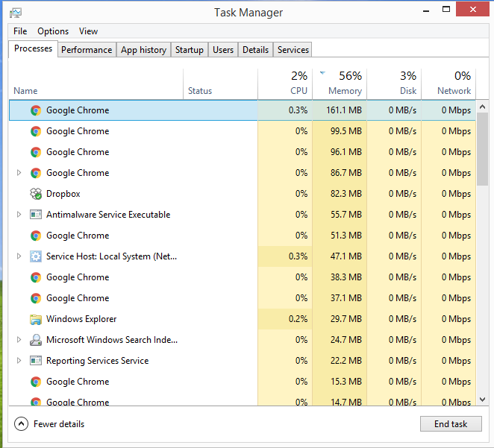Expand the Antimalware Service Executable process
The width and height of the screenshot is (494, 448).
pyautogui.click(x=19, y=215)
